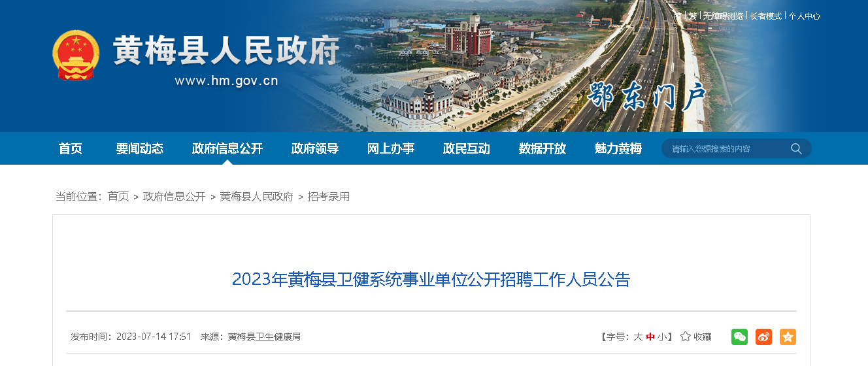
Task: Open the 首页 nav menu item
Action: (71, 148)
